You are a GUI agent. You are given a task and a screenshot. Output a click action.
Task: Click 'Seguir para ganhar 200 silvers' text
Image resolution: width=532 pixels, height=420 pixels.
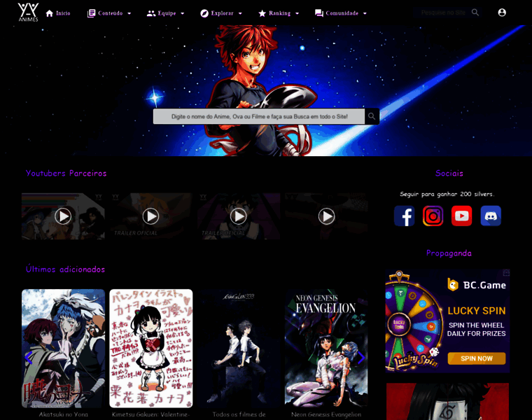click(447, 194)
